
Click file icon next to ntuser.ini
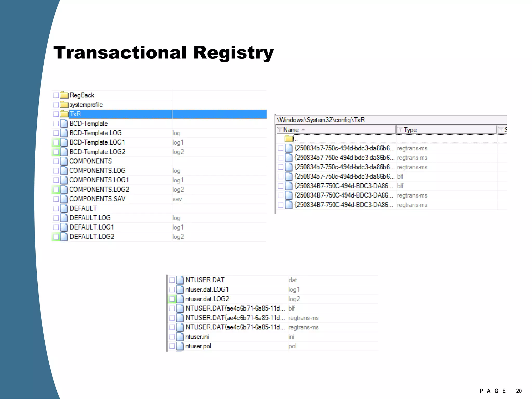(x=180, y=337)
